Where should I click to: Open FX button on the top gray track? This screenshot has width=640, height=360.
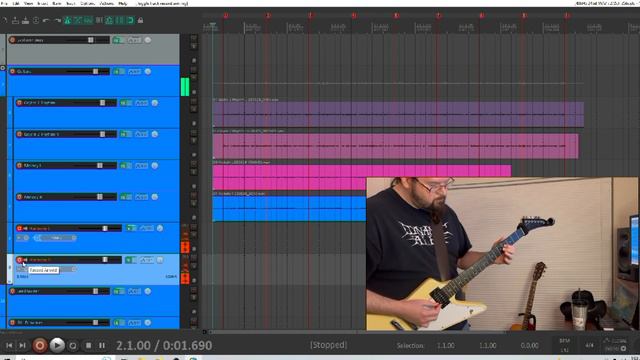coord(135,40)
